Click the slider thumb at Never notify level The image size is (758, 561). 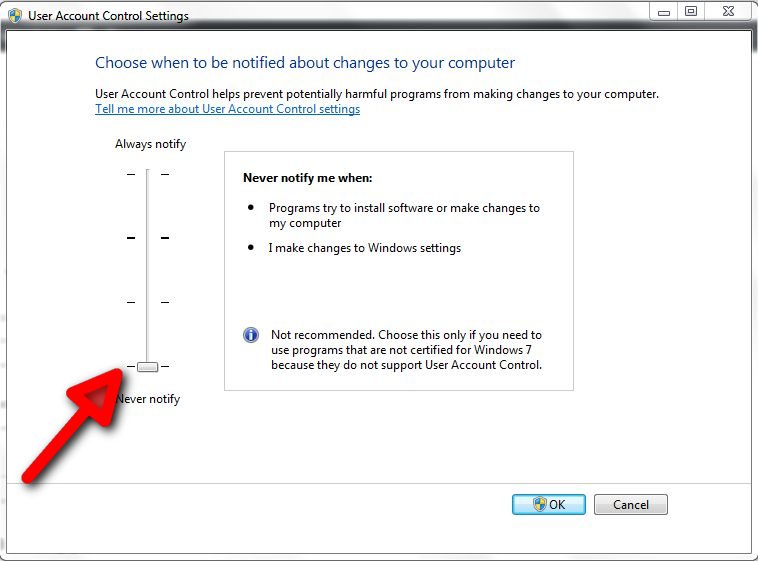click(147, 367)
